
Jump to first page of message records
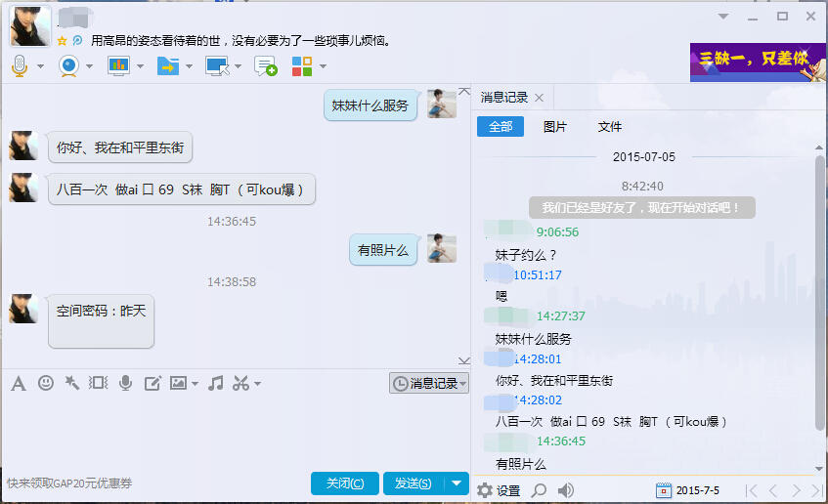pyautogui.click(x=752, y=490)
